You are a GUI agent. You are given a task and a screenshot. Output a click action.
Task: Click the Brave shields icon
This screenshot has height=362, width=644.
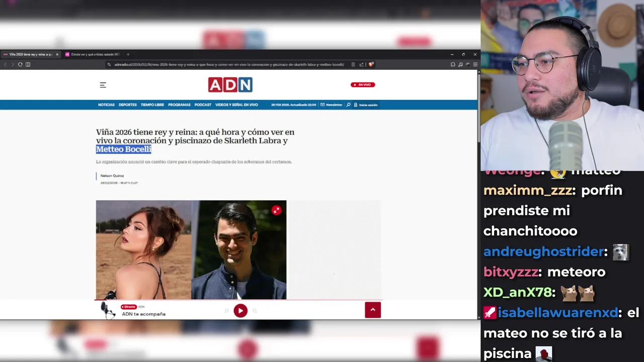pyautogui.click(x=371, y=64)
